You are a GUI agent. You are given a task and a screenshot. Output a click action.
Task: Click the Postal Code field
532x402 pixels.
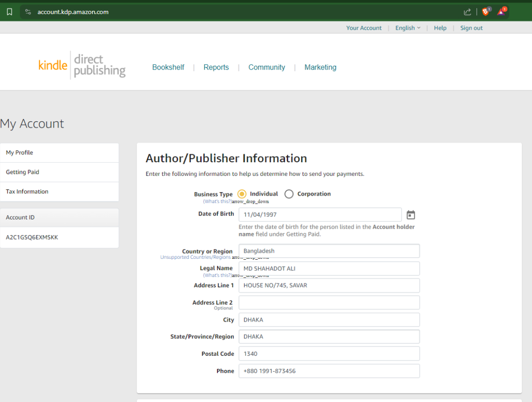click(x=329, y=354)
